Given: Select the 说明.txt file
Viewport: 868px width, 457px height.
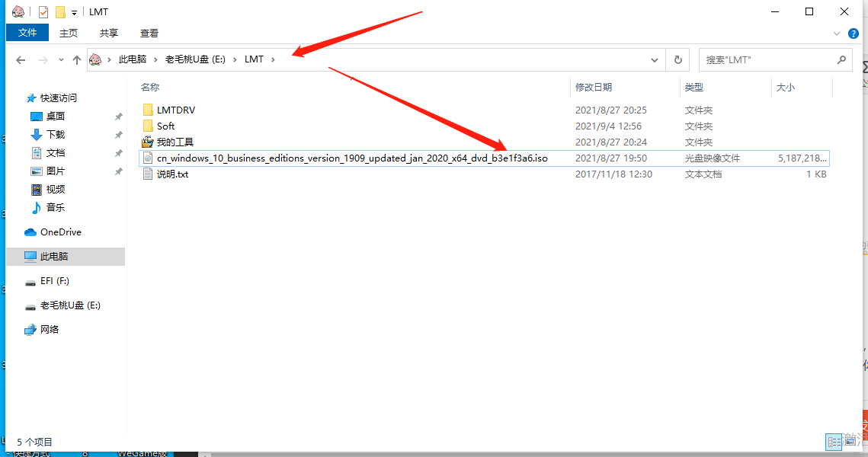Looking at the screenshot, I should (x=172, y=174).
